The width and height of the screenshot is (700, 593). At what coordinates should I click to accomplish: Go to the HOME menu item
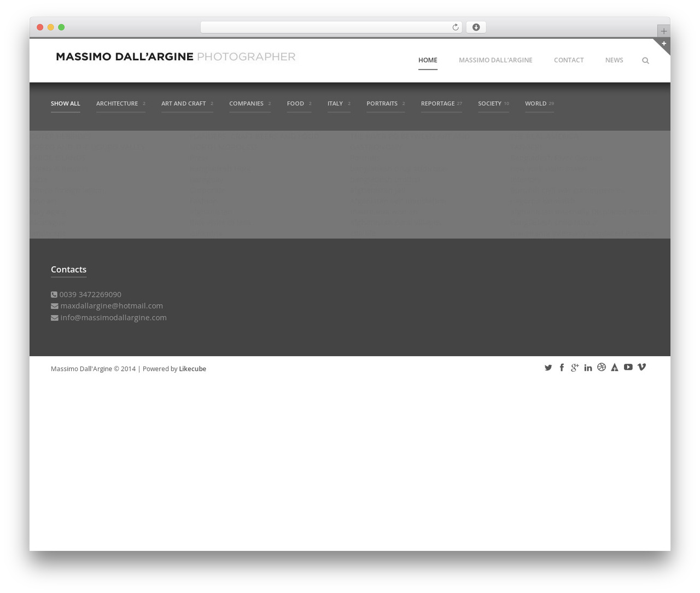(428, 60)
